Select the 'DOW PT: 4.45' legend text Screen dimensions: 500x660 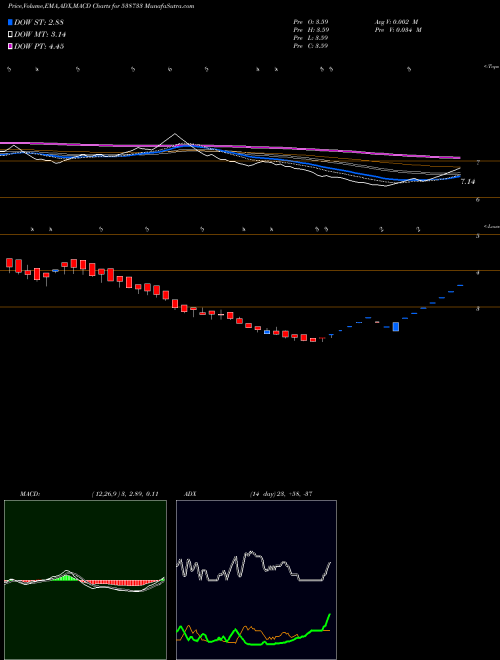point(39,47)
